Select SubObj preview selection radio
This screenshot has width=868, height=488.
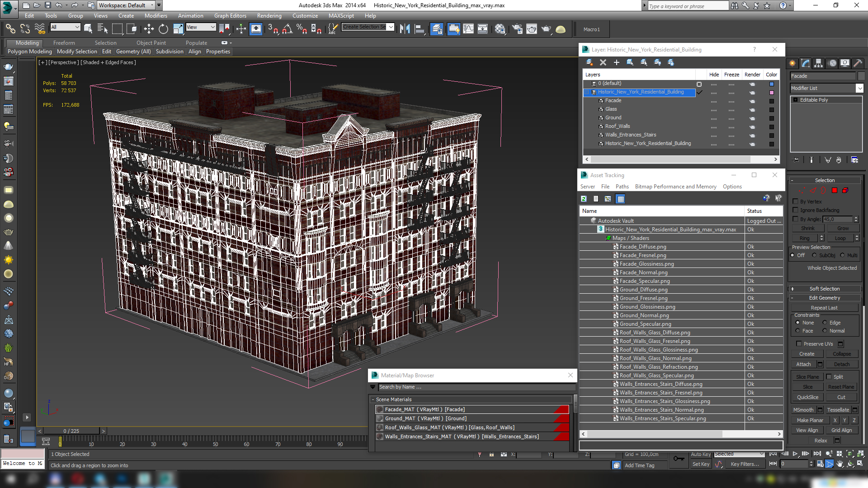point(814,255)
